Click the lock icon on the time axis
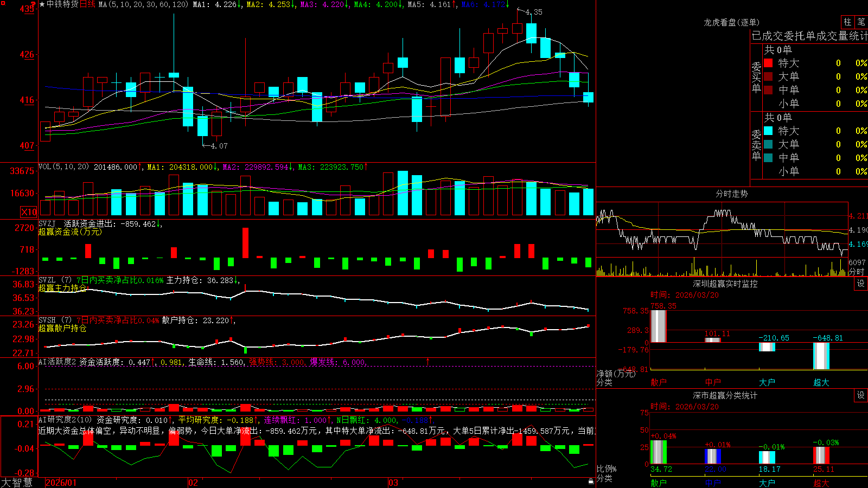868x488 pixels. click(x=591, y=481)
